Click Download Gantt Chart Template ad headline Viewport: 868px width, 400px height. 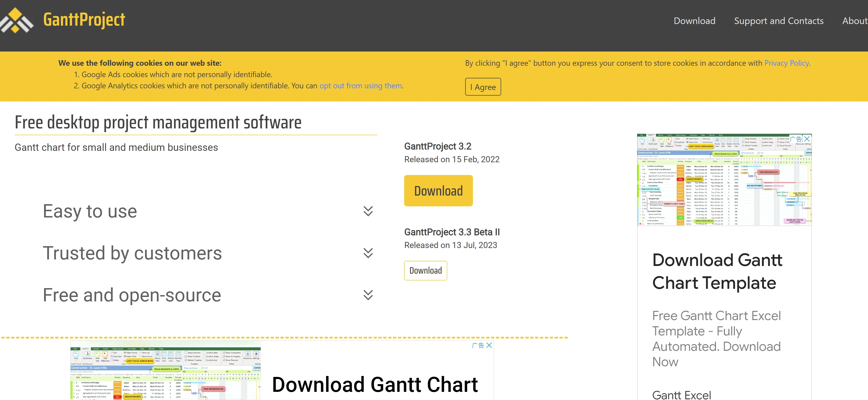click(x=717, y=272)
